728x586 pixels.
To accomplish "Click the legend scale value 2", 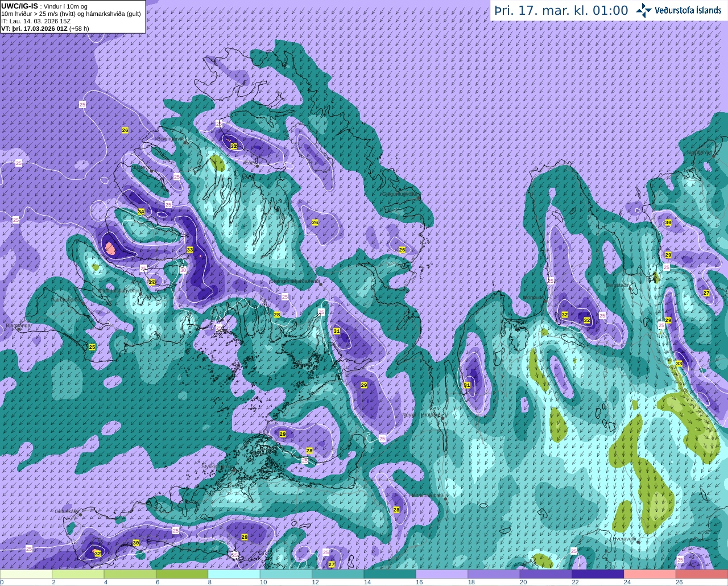I will coord(53,582).
